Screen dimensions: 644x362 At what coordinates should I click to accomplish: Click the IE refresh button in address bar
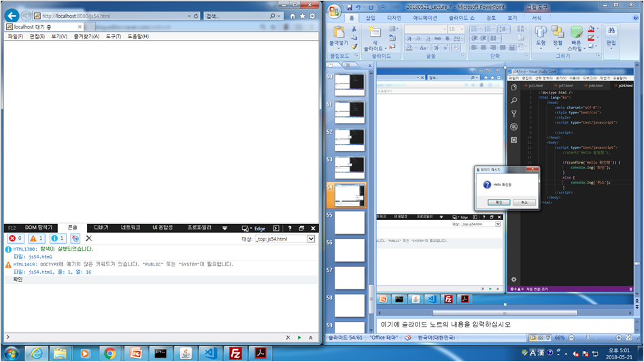coord(196,16)
